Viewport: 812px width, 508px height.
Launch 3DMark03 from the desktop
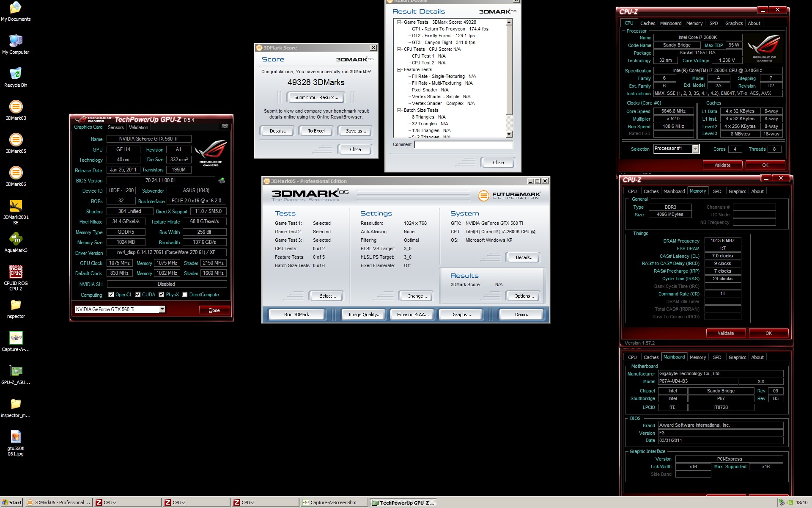click(16, 107)
